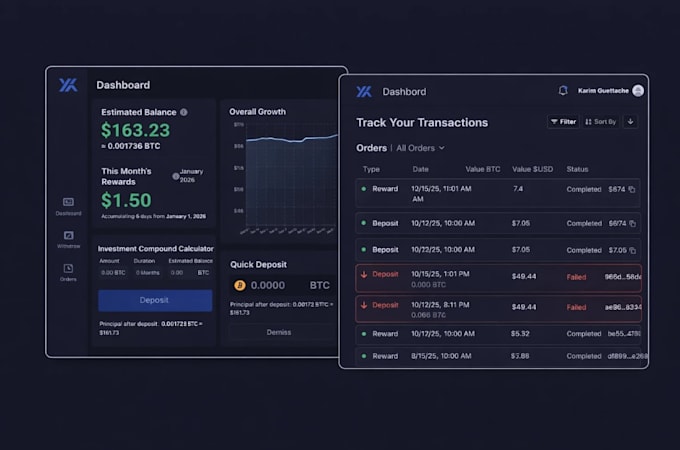Click the $163.23 estimated balance value
Image resolution: width=680 pixels, height=450 pixels.
pyautogui.click(x=135, y=130)
